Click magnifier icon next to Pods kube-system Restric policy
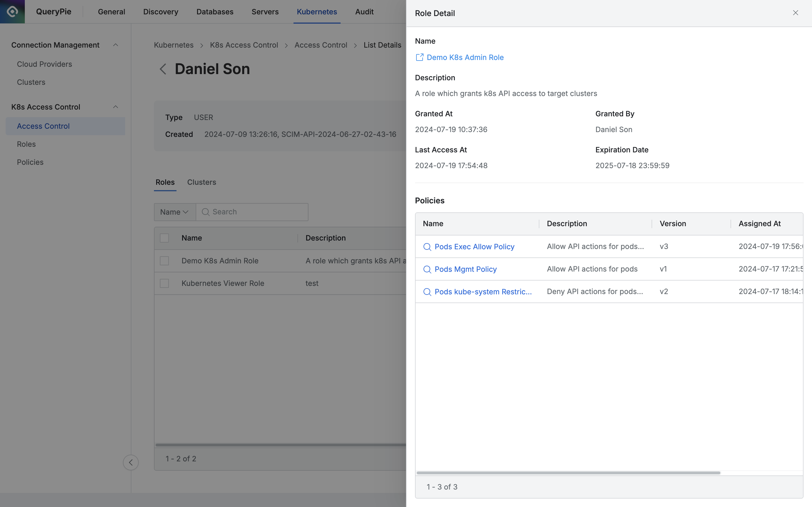Viewport: 812px width, 507px height. click(427, 292)
